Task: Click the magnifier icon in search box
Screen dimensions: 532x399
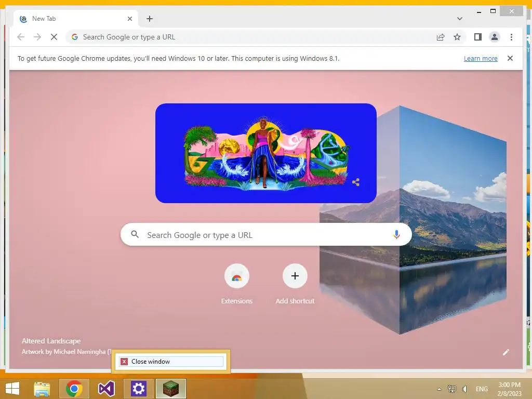Action: pyautogui.click(x=135, y=234)
